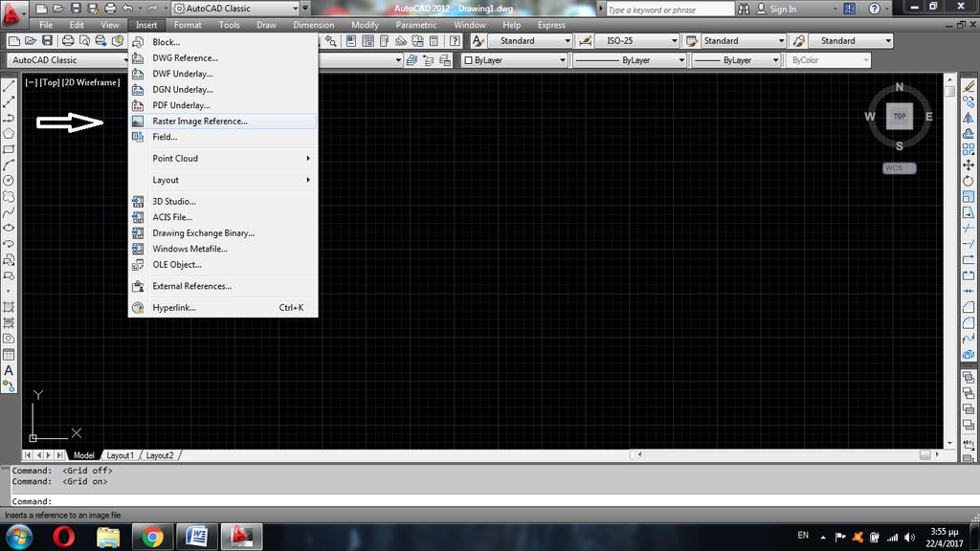Select the Hatch draw tool

pos(9,307)
